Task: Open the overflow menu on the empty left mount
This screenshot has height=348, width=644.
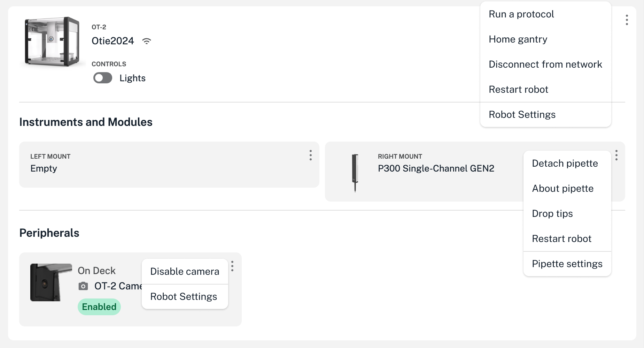Action: pyautogui.click(x=310, y=155)
